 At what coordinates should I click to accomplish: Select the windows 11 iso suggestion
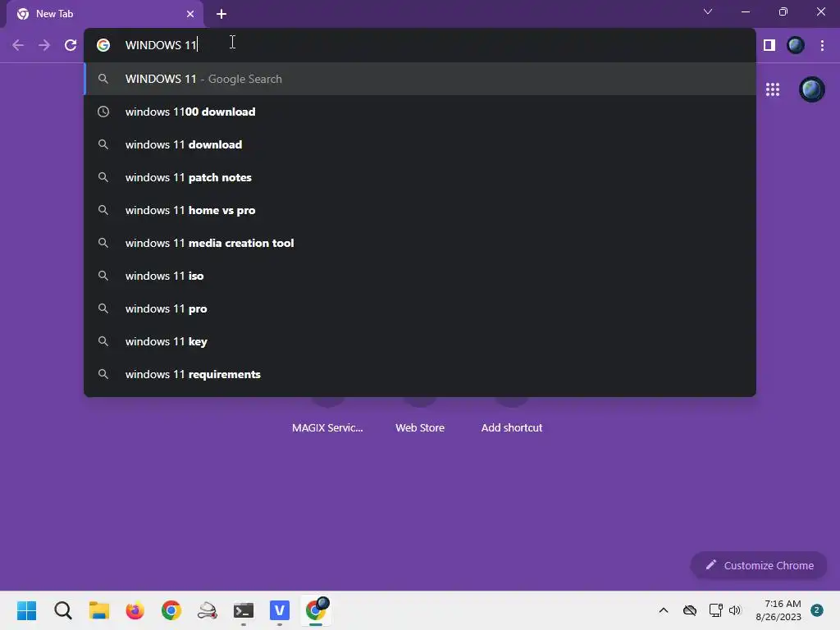point(420,276)
